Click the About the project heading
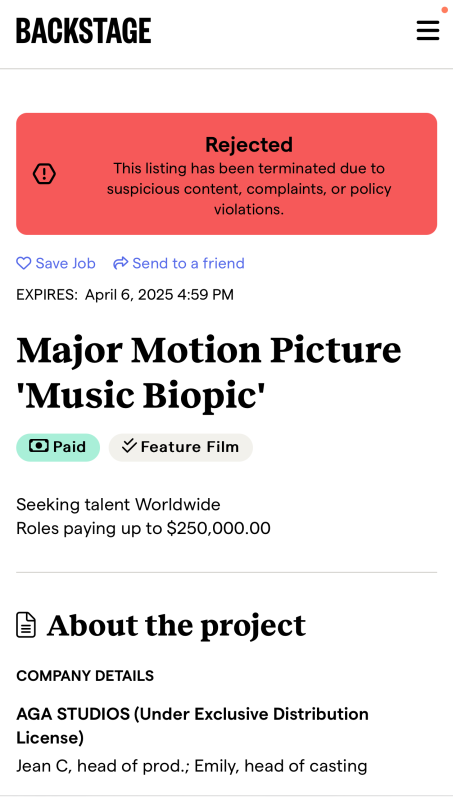The width and height of the screenshot is (453, 797). click(176, 625)
